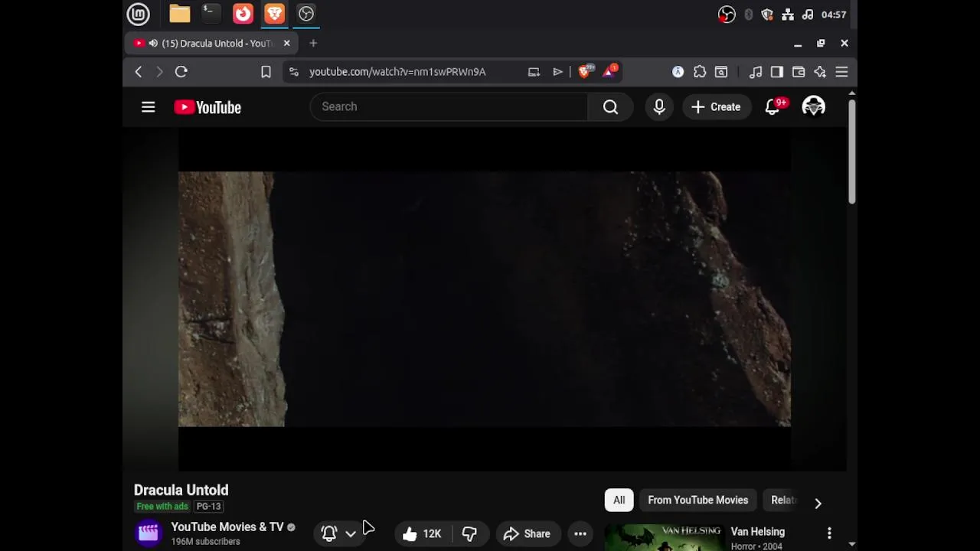Viewport: 980px width, 551px height.
Task: Submit search with magnifier button
Action: coord(610,106)
